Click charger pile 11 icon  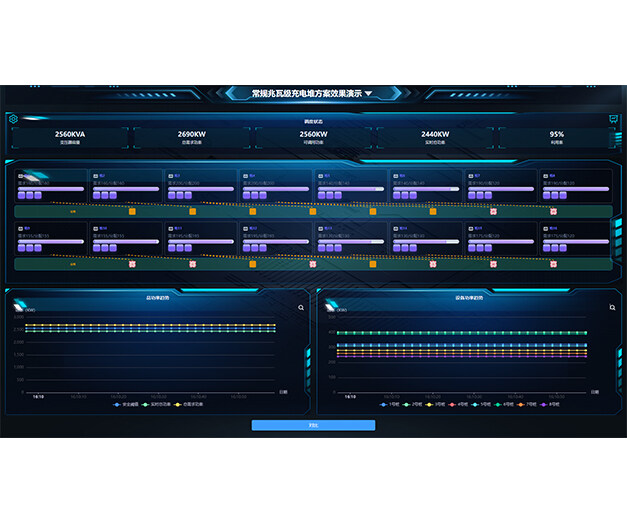click(x=171, y=229)
